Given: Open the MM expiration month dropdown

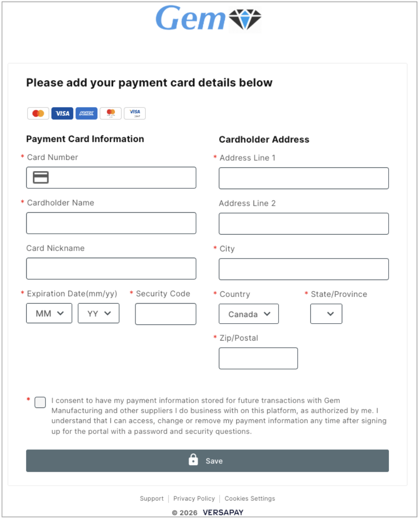Looking at the screenshot, I should (49, 313).
